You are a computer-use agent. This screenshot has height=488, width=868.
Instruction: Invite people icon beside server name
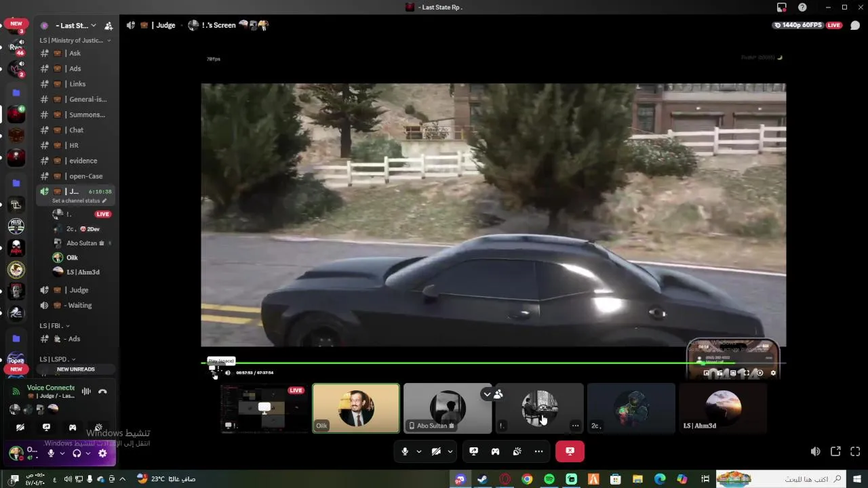click(x=108, y=26)
